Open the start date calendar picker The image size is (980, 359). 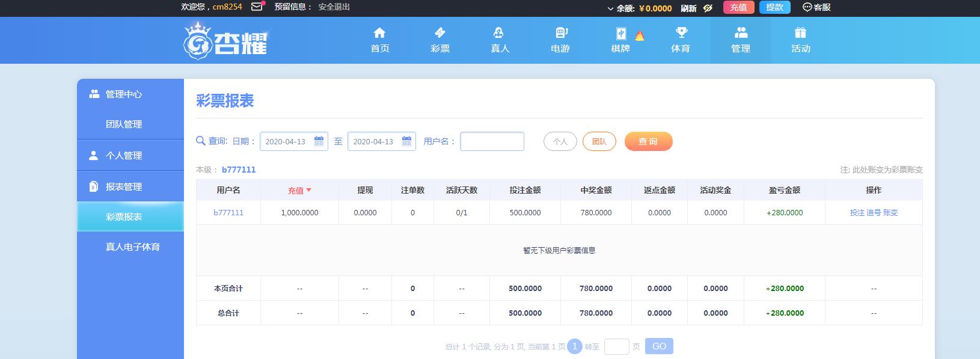pos(319,141)
